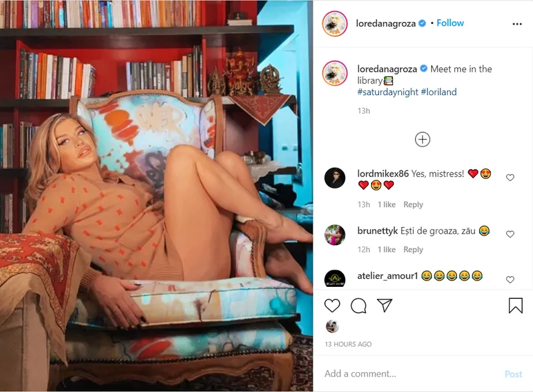This screenshot has width=533, height=392.
Task: Reply to brunettyk's comment
Action: pos(413,250)
